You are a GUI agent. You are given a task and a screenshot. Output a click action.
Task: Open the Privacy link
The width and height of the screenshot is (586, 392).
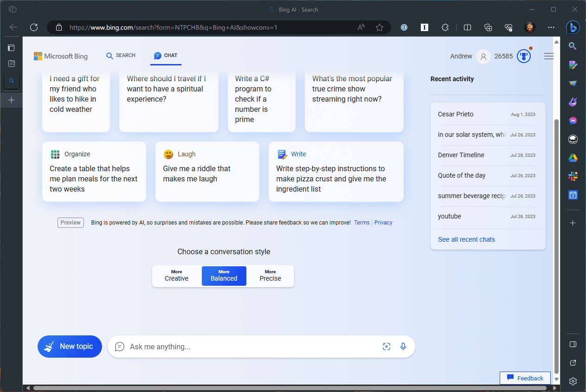pos(383,223)
